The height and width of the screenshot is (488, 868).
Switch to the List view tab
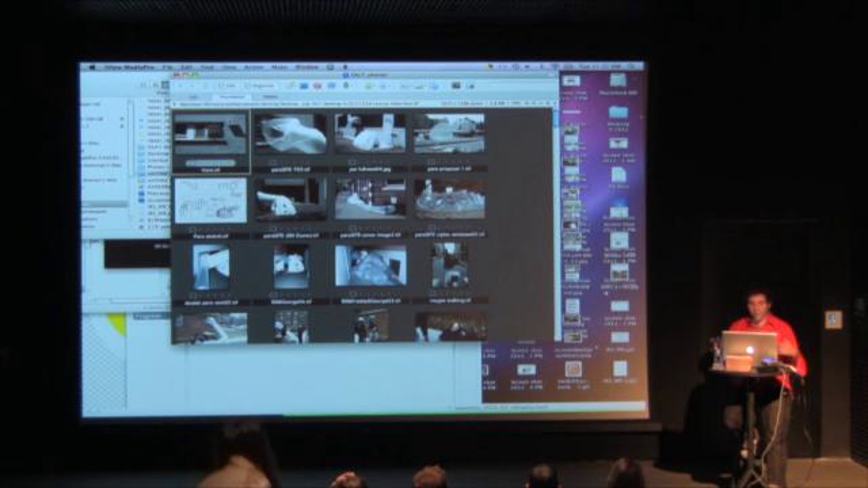pos(193,97)
